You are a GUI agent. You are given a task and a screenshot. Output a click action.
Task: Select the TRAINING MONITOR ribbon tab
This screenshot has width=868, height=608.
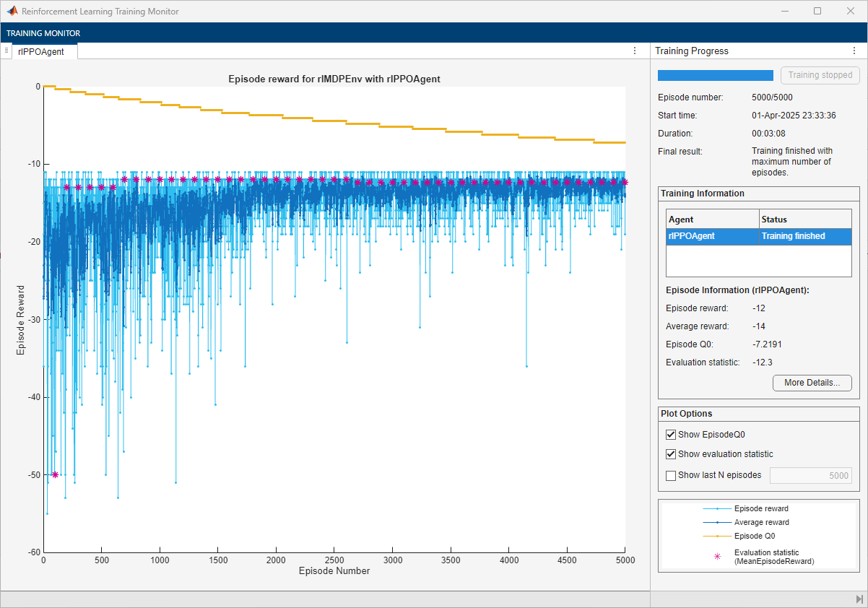(x=43, y=33)
